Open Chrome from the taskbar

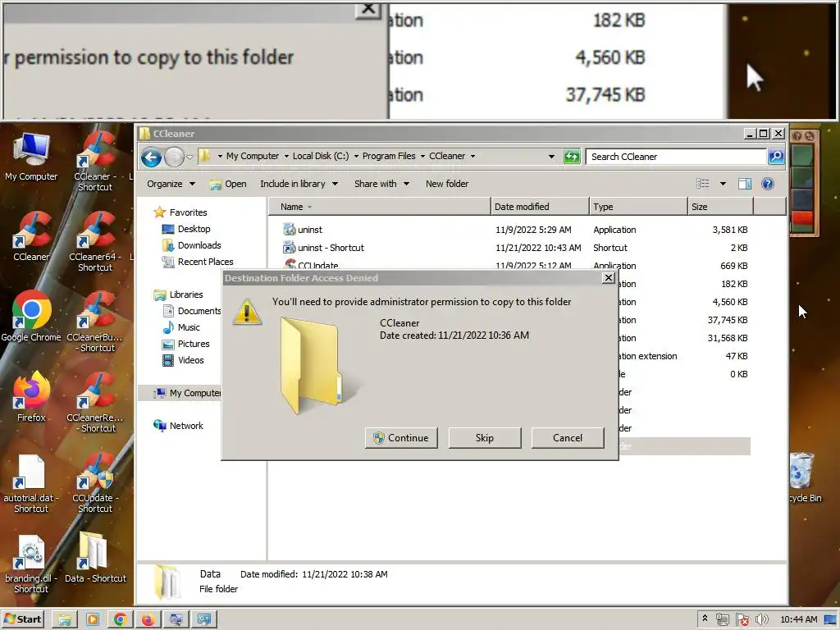click(x=120, y=620)
